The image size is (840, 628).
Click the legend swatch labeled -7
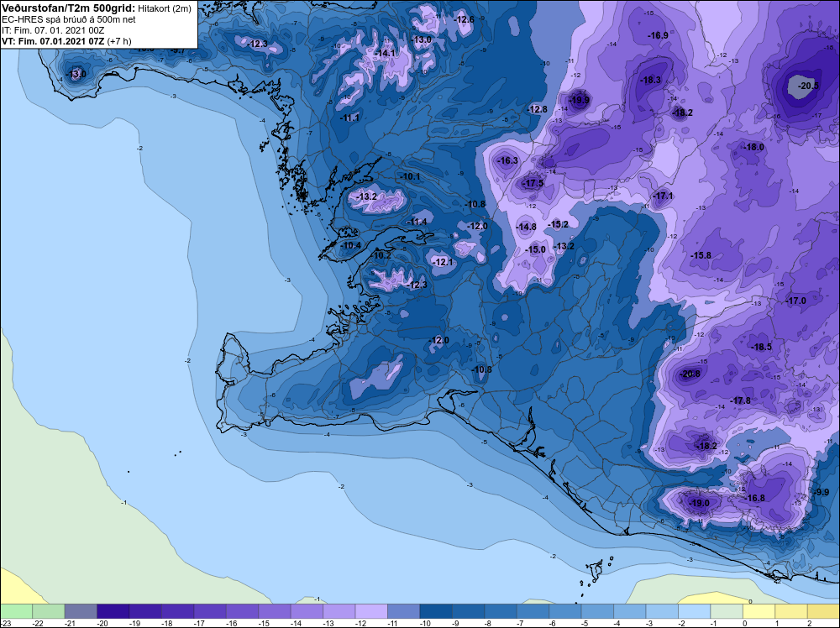click(533, 611)
